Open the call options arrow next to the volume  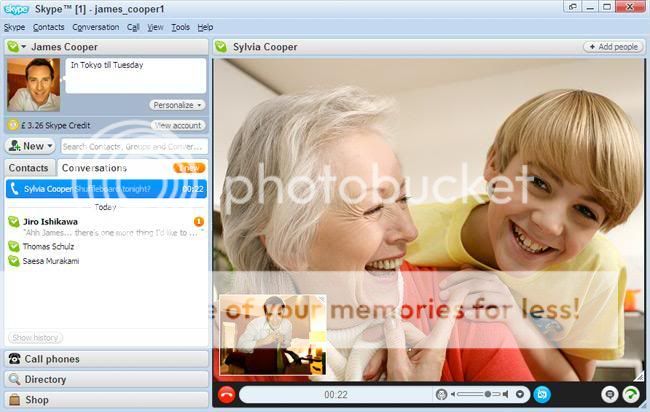coord(520,395)
